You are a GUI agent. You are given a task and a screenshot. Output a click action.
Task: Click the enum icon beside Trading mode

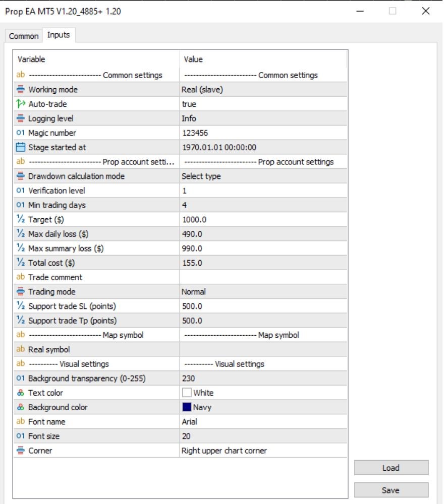20,291
